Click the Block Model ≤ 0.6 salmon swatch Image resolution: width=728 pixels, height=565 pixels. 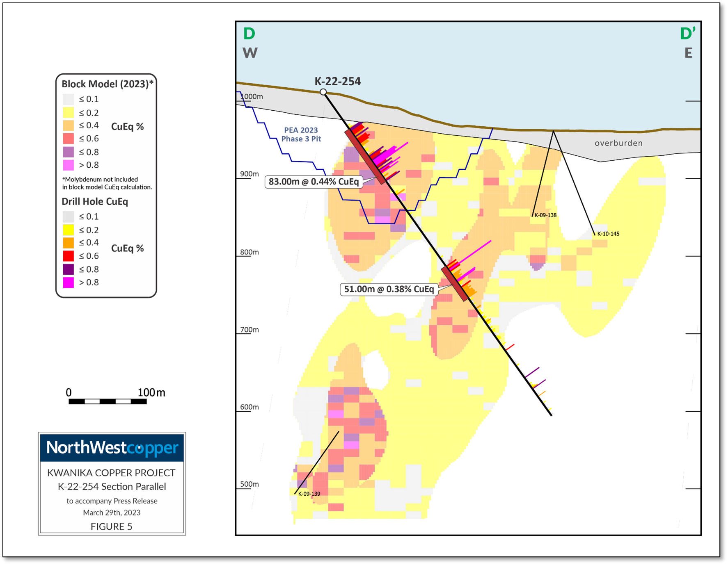68,139
